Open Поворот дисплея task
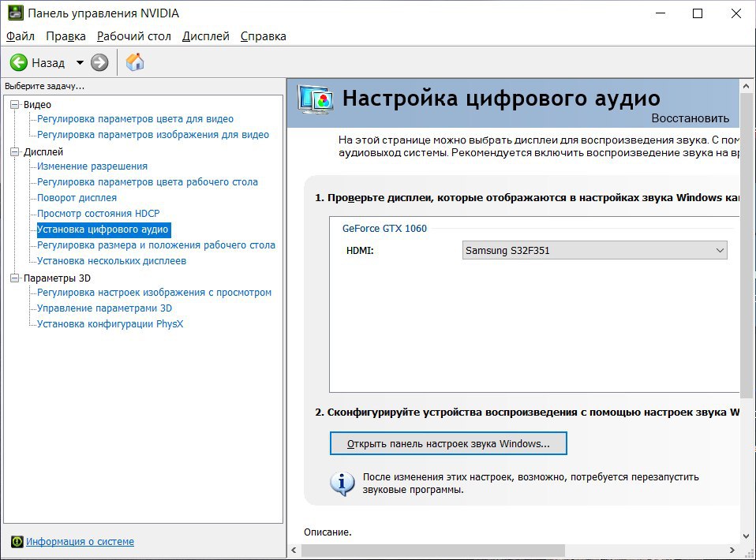This screenshot has height=560, width=756. click(x=77, y=198)
